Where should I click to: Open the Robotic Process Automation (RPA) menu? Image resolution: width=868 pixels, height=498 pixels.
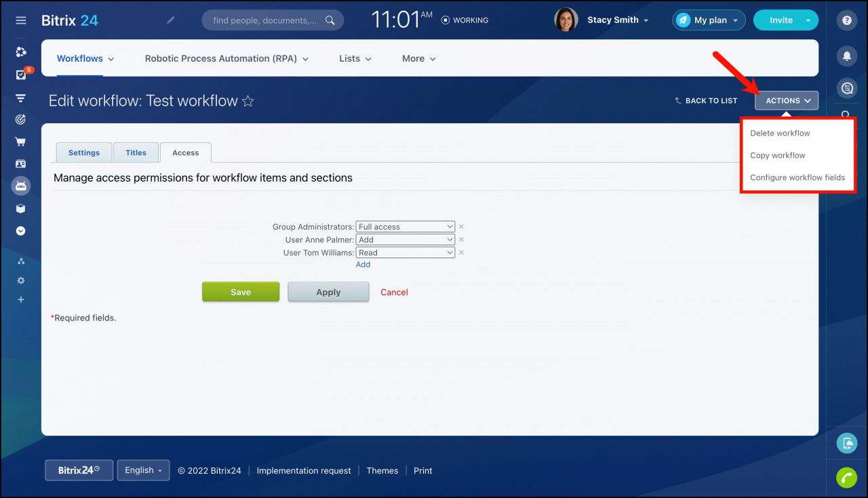pyautogui.click(x=226, y=59)
